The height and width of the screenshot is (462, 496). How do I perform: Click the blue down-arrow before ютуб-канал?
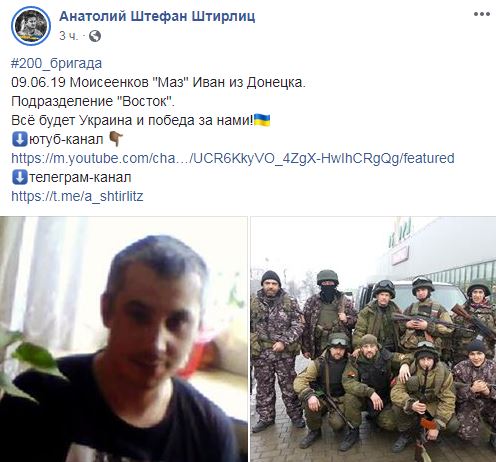click(19, 139)
